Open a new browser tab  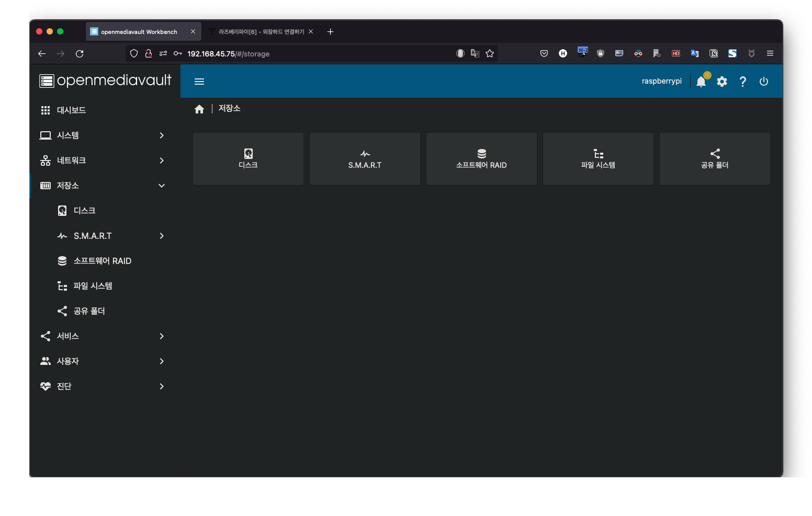coord(330,32)
